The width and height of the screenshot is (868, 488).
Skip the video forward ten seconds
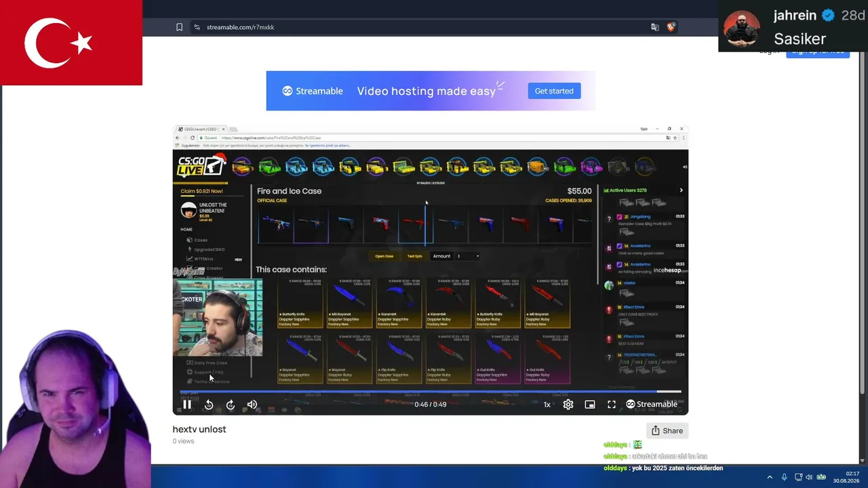231,405
